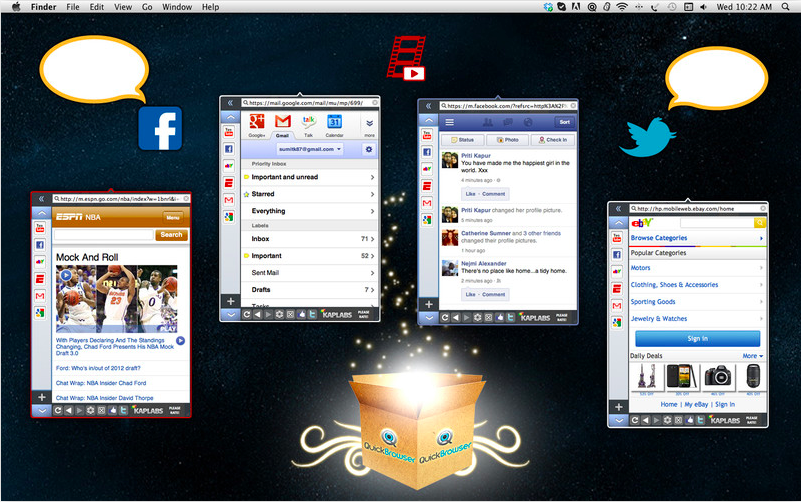Add new bookmark with plus in Gmail window

point(229,301)
